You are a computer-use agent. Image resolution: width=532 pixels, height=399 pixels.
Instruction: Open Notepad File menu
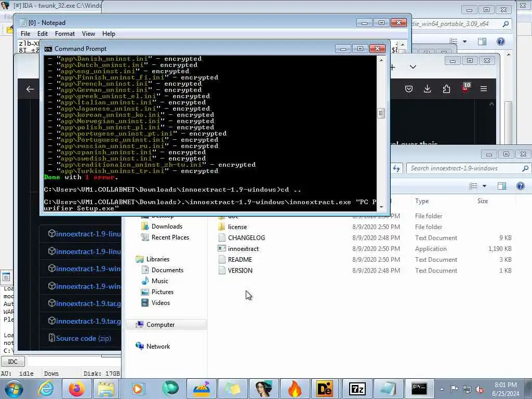click(25, 34)
